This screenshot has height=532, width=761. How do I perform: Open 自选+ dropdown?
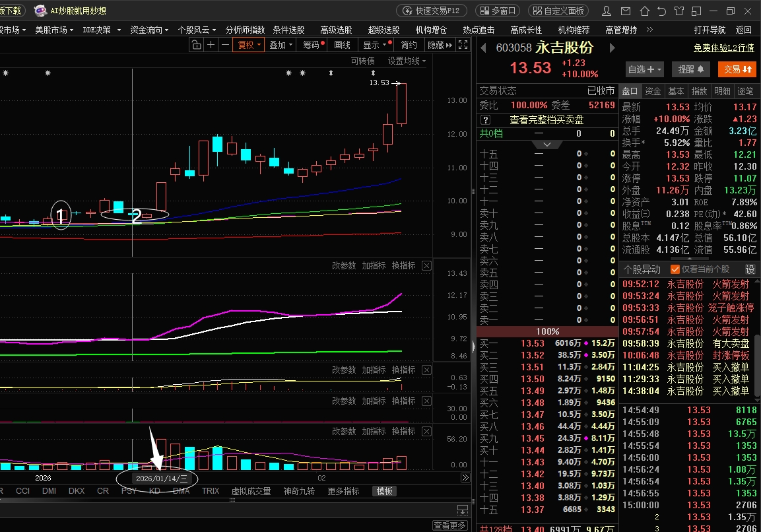(645, 69)
